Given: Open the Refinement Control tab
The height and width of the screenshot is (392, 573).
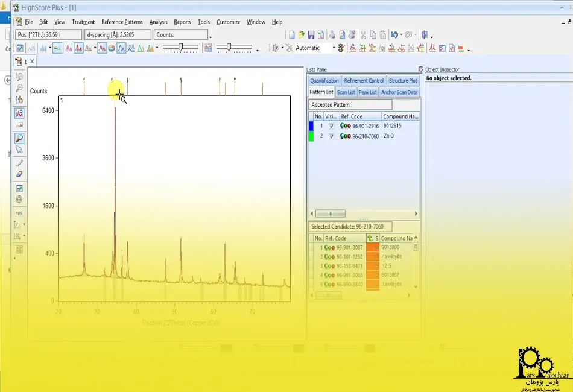Looking at the screenshot, I should coord(364,81).
